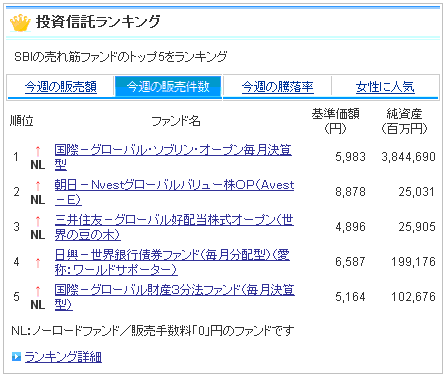This screenshot has height=377, width=446.
Task: Click the 順位 column header
Action: point(22,121)
